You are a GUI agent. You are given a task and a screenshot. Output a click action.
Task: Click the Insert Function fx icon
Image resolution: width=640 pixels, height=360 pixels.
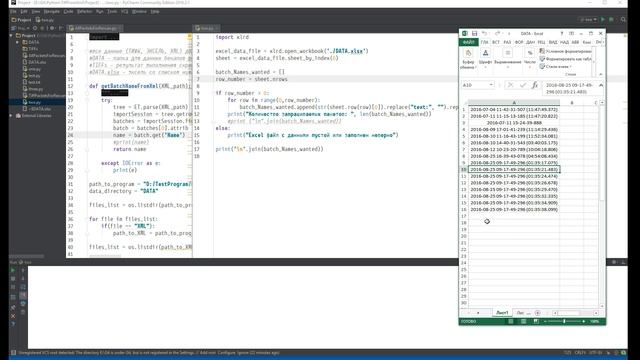point(535,85)
